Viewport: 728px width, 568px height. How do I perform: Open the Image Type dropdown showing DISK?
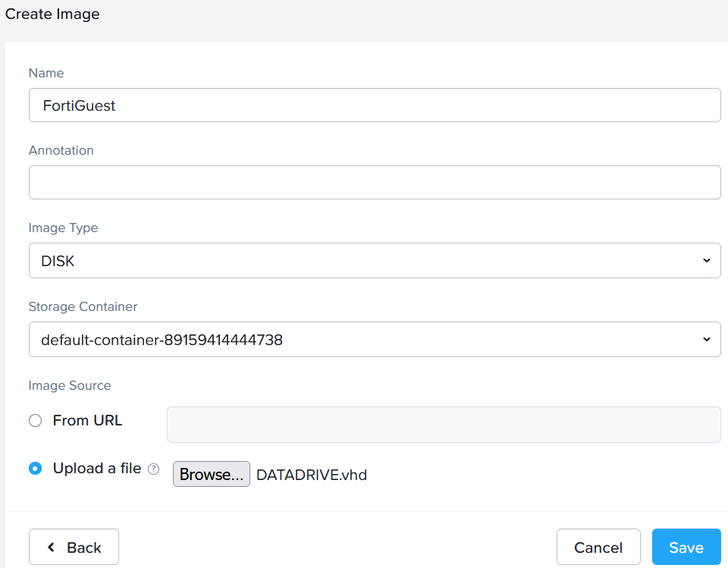coord(375,260)
